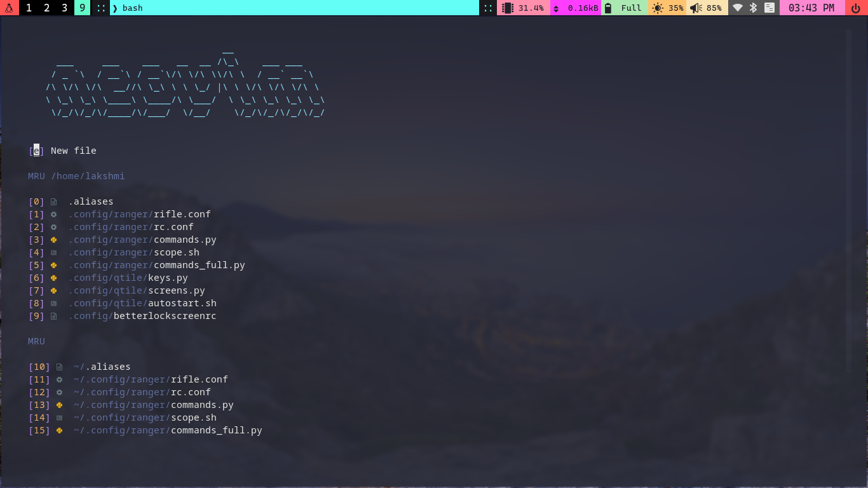Open entry [13] ~/.config/ranger/commands.py

[131, 405]
